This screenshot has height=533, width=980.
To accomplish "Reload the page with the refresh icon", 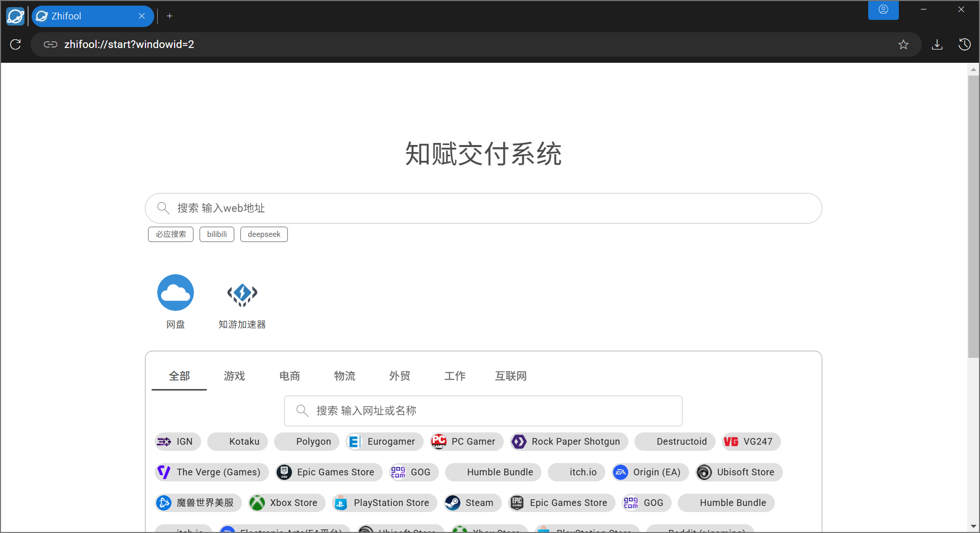I will click(x=16, y=44).
